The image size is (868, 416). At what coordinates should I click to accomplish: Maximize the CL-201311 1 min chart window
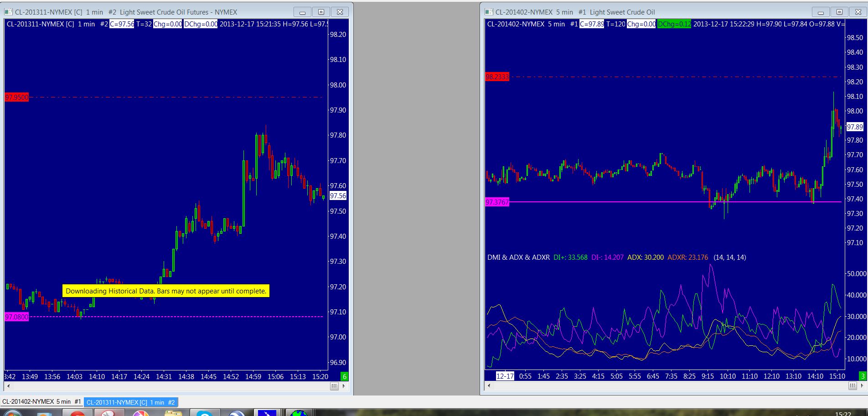[321, 12]
